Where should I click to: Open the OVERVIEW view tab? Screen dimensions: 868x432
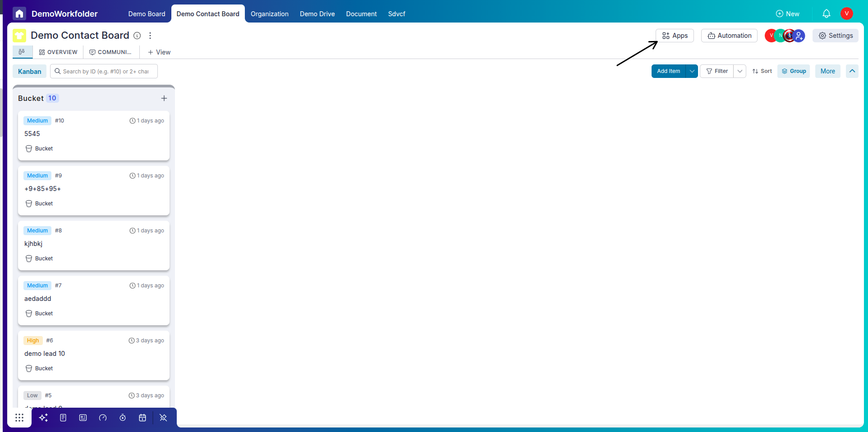(x=58, y=52)
